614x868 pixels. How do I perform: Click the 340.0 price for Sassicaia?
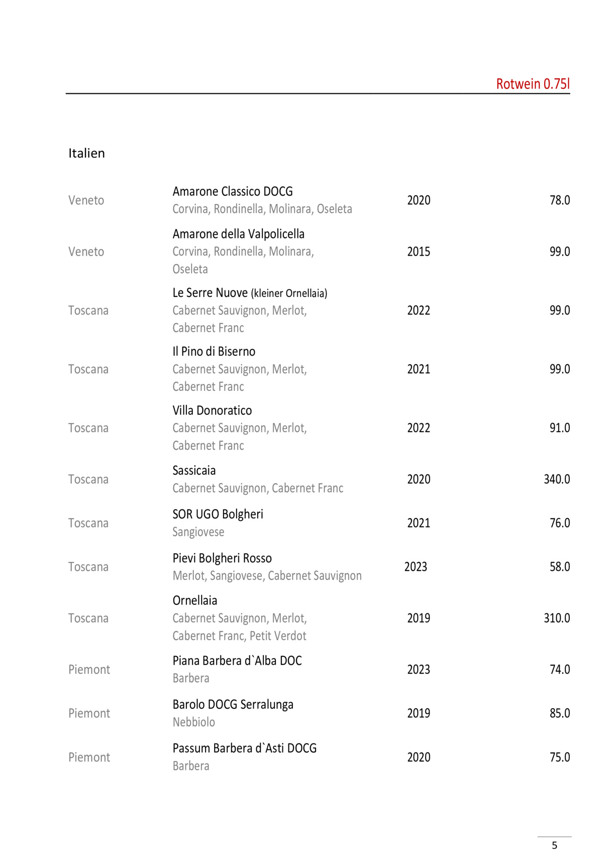(x=556, y=479)
